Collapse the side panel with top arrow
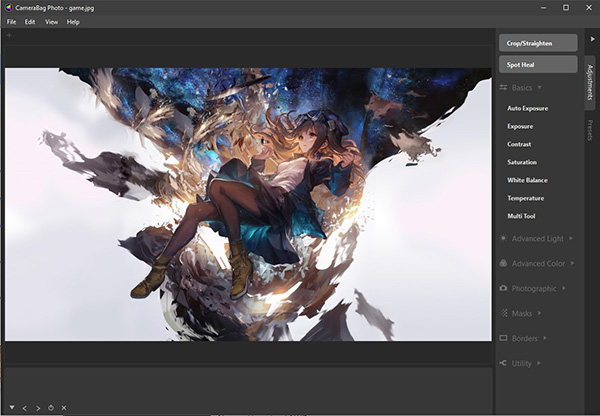The width and height of the screenshot is (600, 416). coord(592,39)
